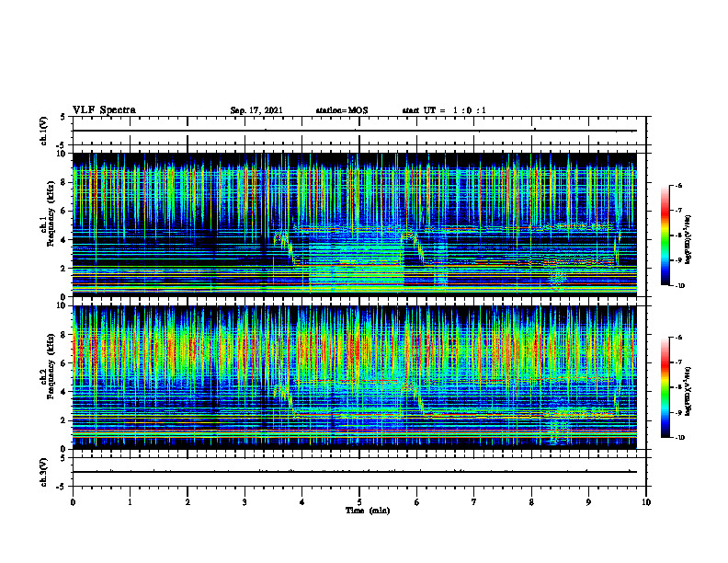728x563 pixels.
Task: Click the "VLF Spectra" title text
Action: 104,110
